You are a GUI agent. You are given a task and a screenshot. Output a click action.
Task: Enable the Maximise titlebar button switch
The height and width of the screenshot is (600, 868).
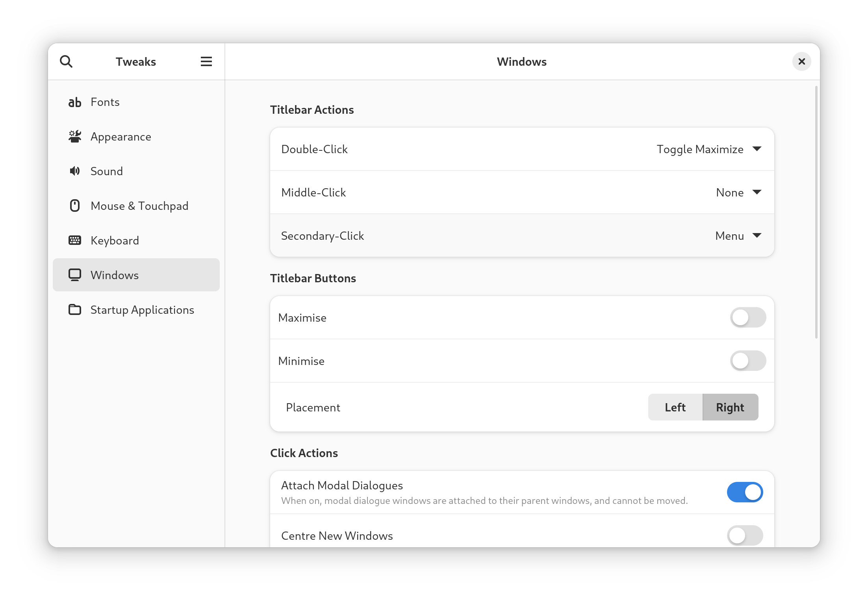click(x=747, y=317)
